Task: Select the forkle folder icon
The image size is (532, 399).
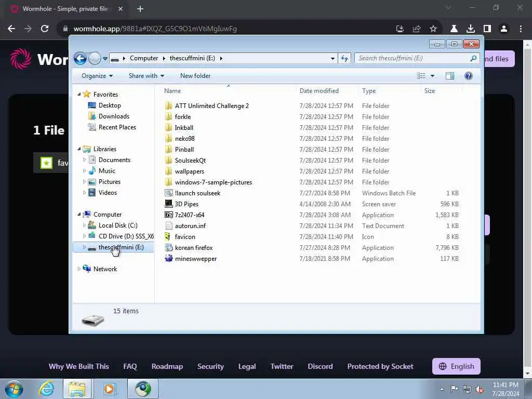Action: point(168,117)
